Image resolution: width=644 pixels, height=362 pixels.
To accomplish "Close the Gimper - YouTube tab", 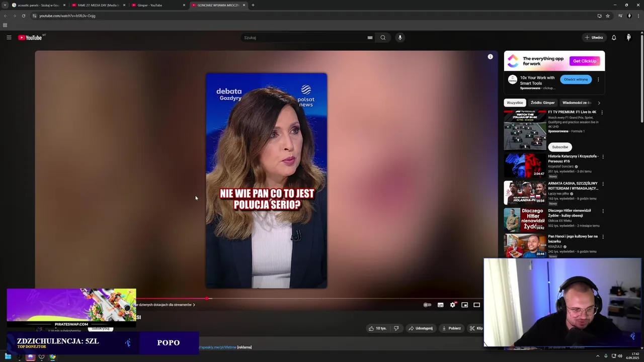I will click(184, 5).
